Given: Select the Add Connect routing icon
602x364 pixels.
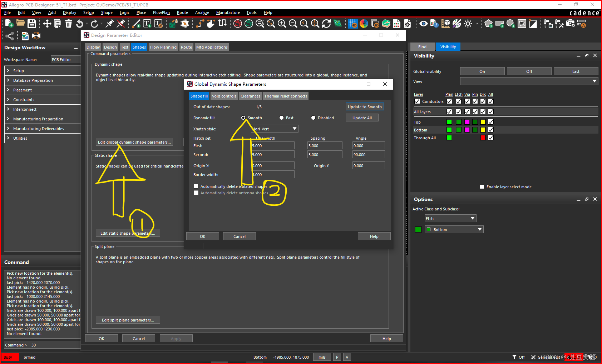Looking at the screenshot, I should pos(200,24).
